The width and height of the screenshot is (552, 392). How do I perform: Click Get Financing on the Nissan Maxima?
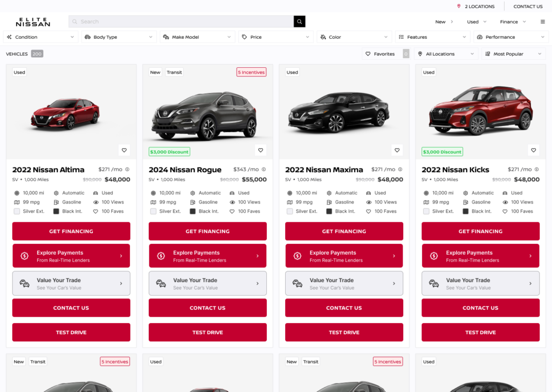(344, 231)
